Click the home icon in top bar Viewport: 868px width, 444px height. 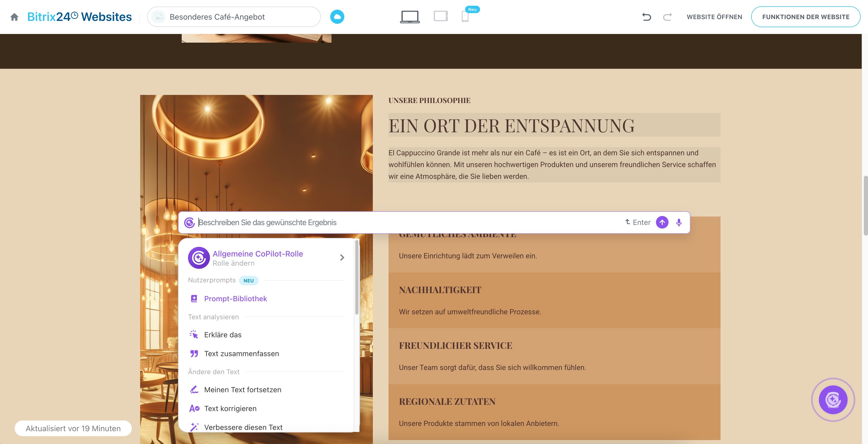[14, 17]
